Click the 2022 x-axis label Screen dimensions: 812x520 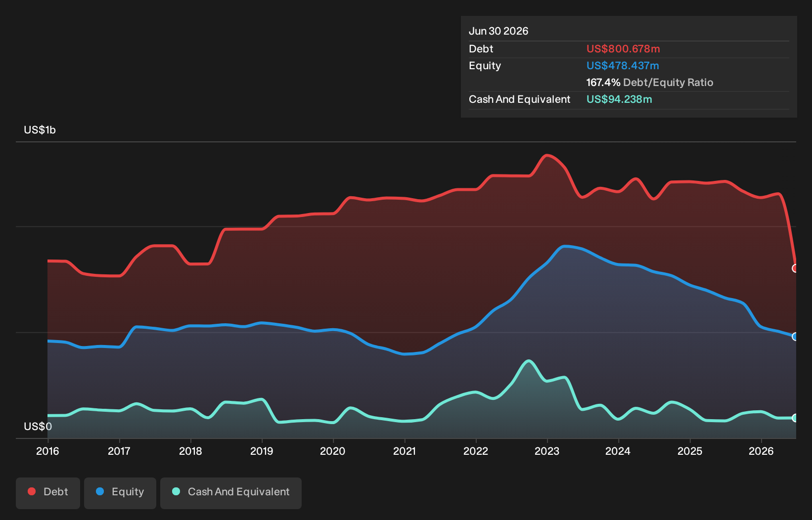point(476,451)
